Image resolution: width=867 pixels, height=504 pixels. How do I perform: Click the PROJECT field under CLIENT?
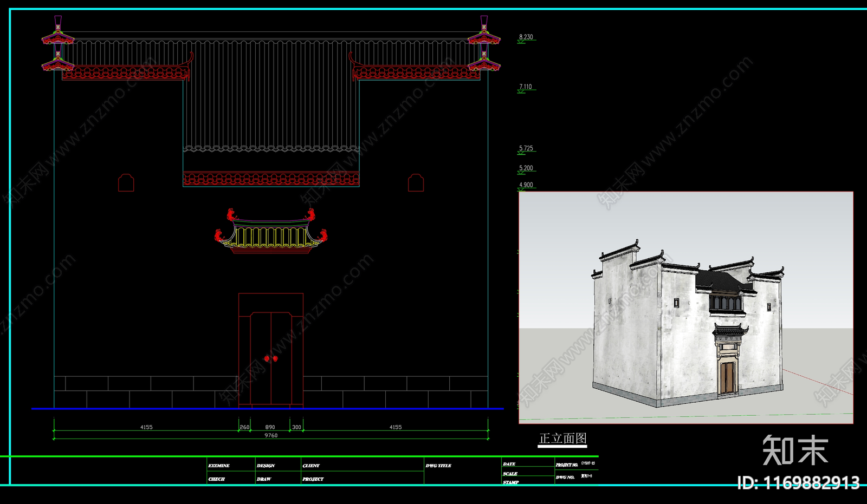coord(313,479)
